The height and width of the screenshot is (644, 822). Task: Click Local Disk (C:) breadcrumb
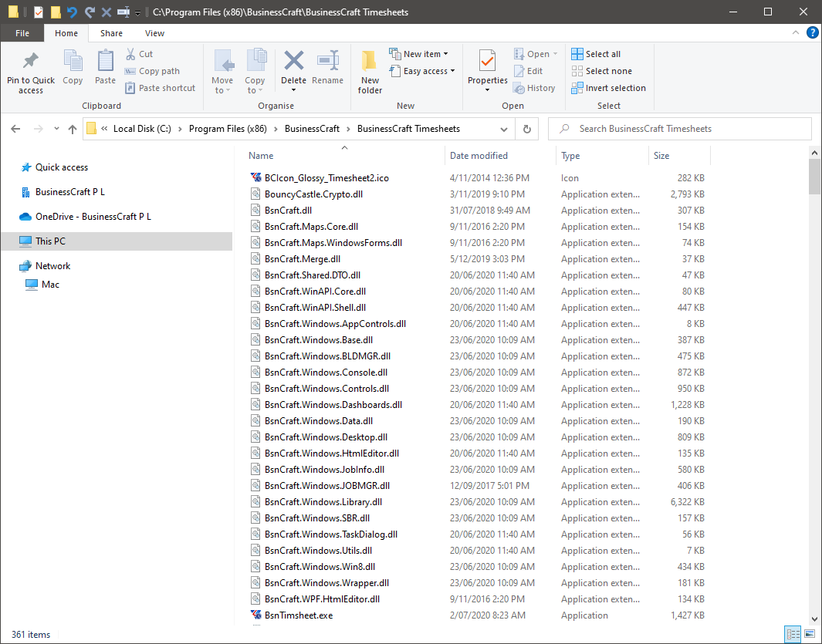pyautogui.click(x=142, y=129)
